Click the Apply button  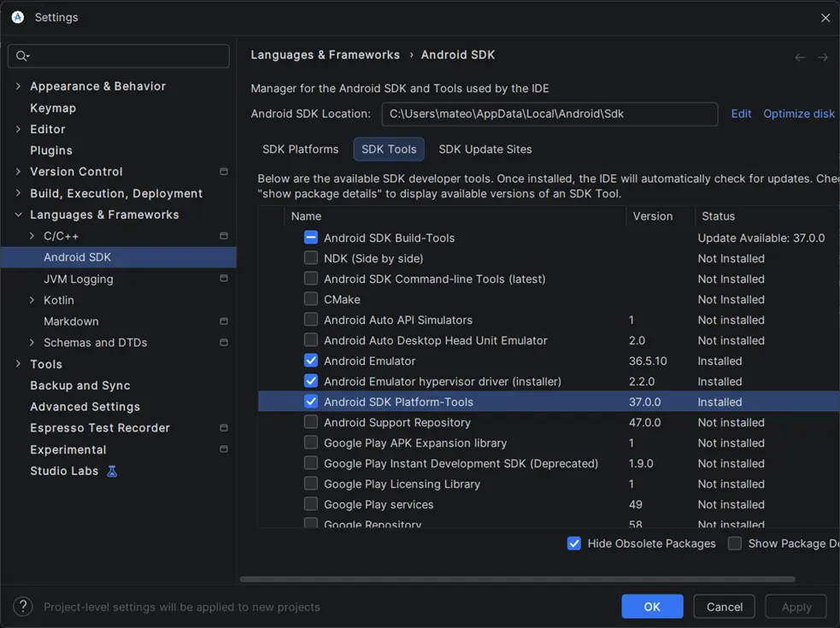(796, 607)
